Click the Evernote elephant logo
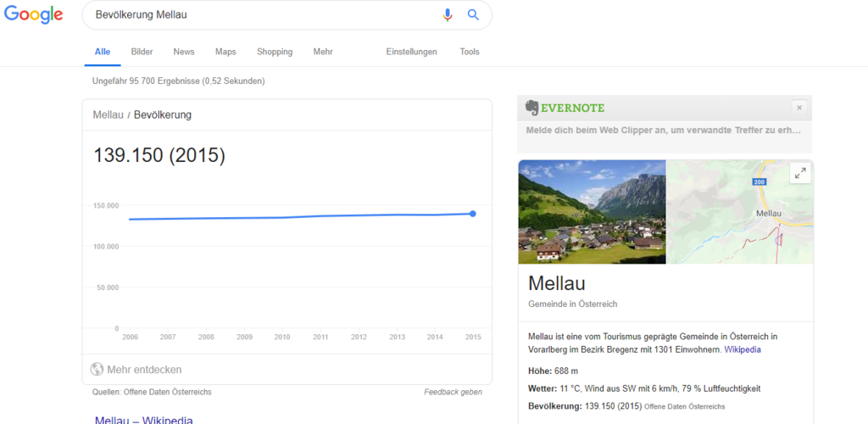868x424 pixels. (532, 108)
